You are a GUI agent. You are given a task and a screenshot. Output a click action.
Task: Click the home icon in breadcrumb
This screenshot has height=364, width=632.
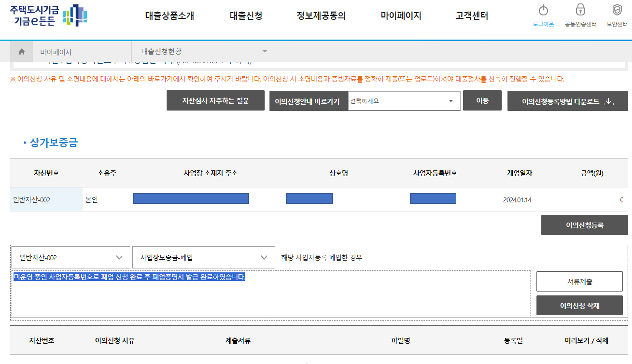coord(21,52)
